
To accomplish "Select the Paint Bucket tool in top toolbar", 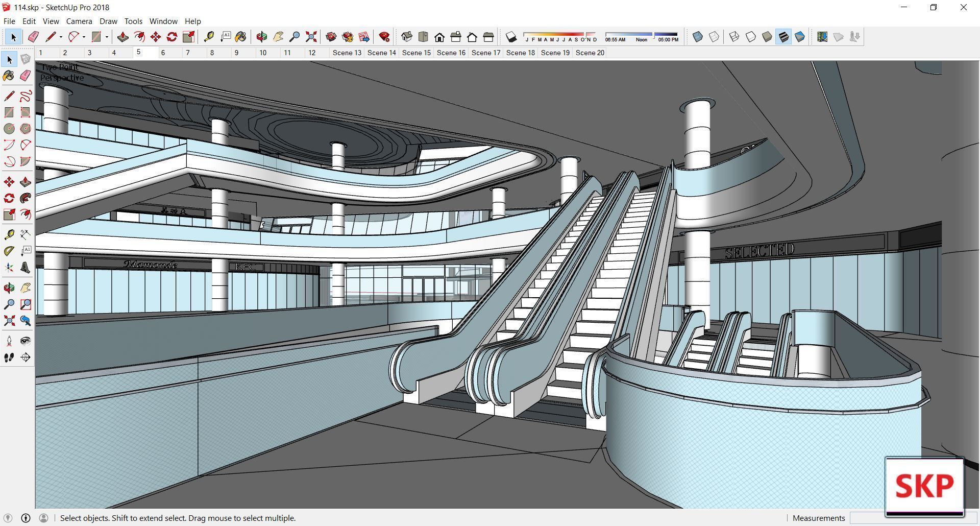I will (x=241, y=37).
